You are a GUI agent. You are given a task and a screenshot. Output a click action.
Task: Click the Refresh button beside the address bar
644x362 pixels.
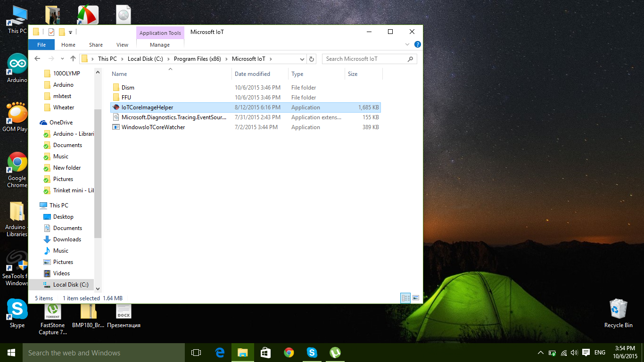point(311,59)
